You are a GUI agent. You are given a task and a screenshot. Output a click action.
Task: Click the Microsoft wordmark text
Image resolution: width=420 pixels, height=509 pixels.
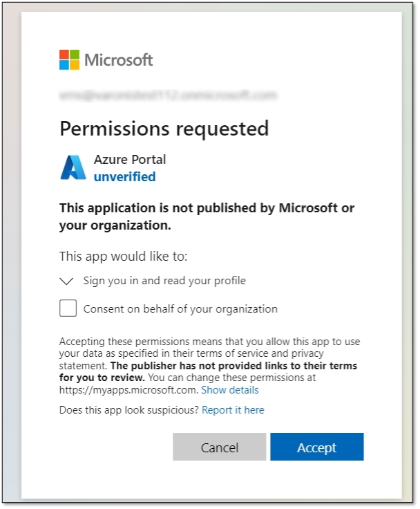[118, 60]
